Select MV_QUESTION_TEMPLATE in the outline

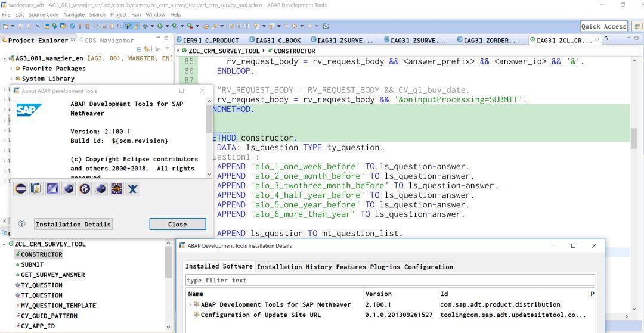58,306
